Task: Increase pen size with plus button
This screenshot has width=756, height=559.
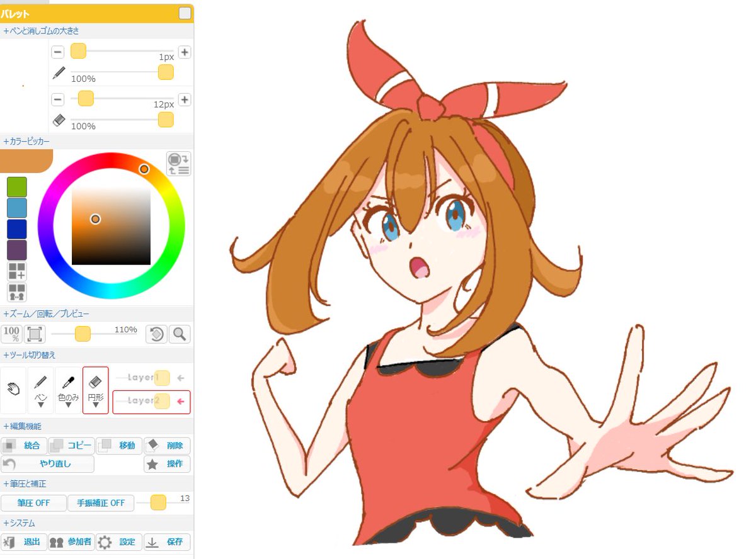Action: coord(185,52)
